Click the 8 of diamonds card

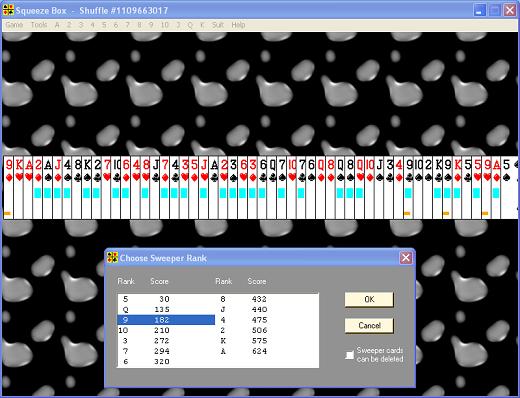(331, 188)
